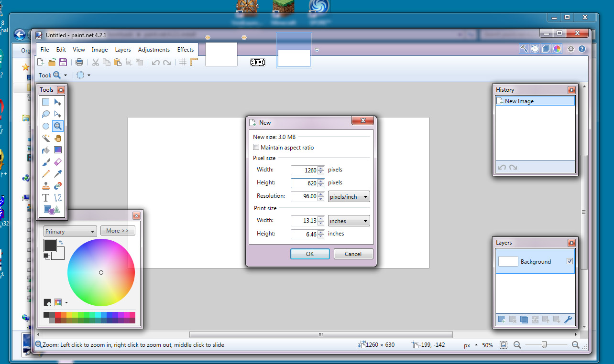The image size is (614, 364).
Task: Click the More >> button in Colors
Action: [x=118, y=231]
